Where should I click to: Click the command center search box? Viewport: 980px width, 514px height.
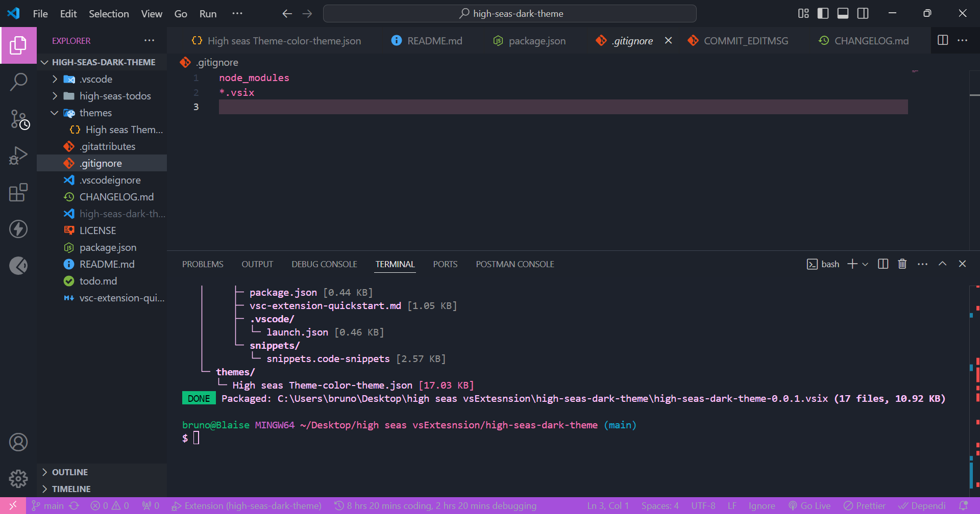click(510, 14)
